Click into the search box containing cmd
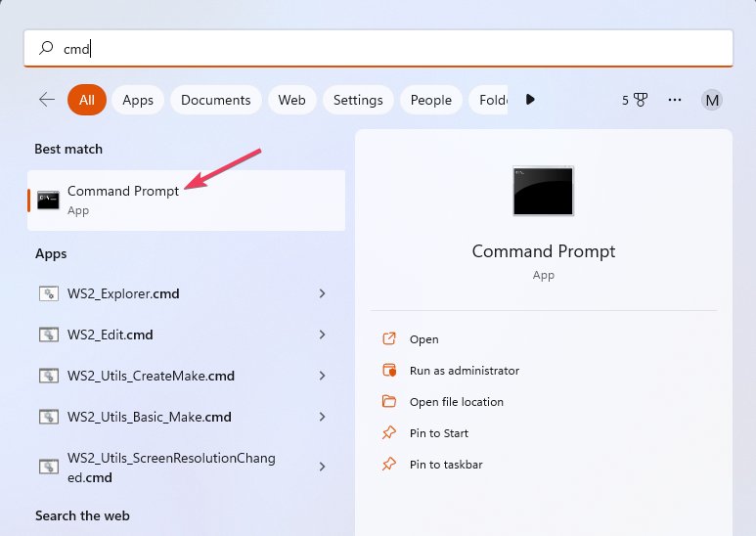 378,48
